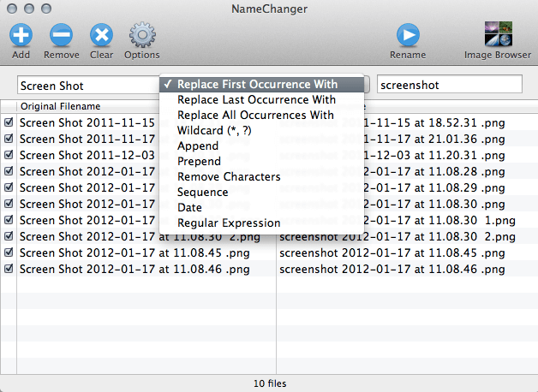Click the Add files plus icon
The height and width of the screenshot is (392, 538).
[x=22, y=36]
